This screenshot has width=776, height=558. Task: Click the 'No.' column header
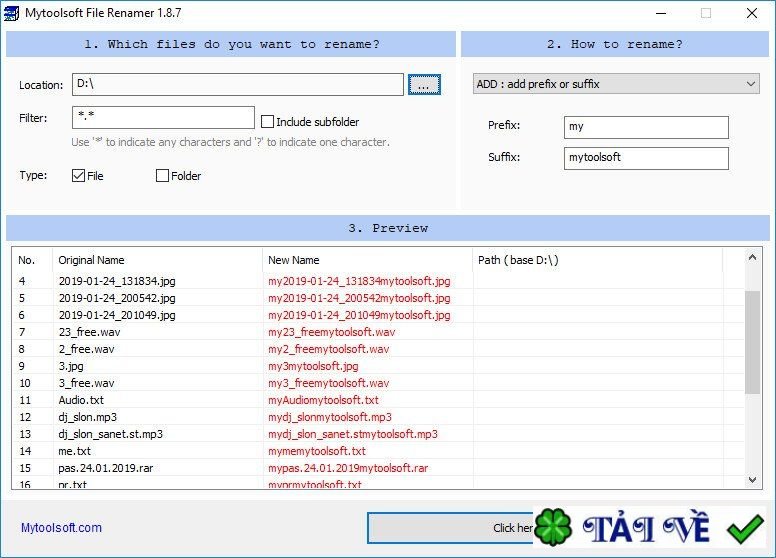pos(32,260)
